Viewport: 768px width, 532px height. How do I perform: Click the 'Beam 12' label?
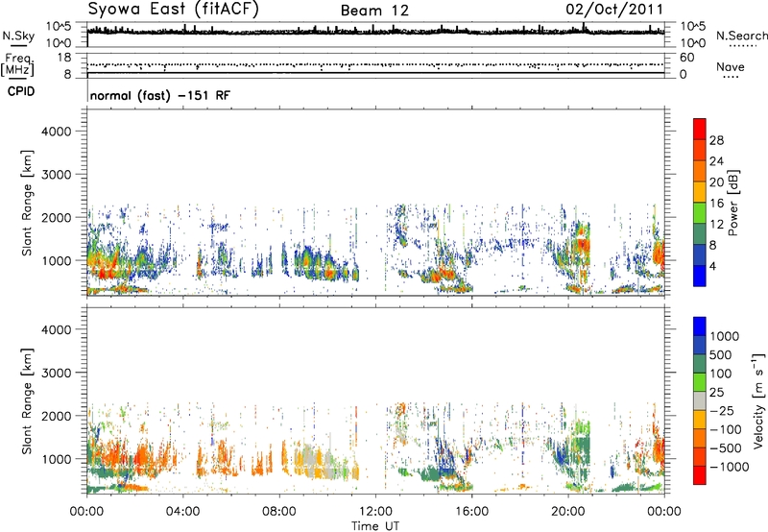click(374, 11)
